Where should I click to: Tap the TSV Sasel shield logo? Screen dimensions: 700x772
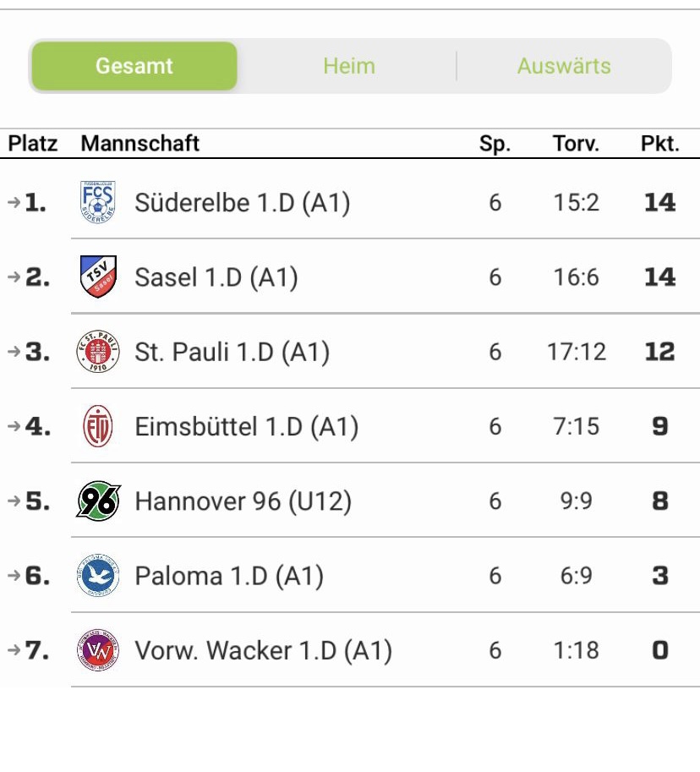point(98,276)
